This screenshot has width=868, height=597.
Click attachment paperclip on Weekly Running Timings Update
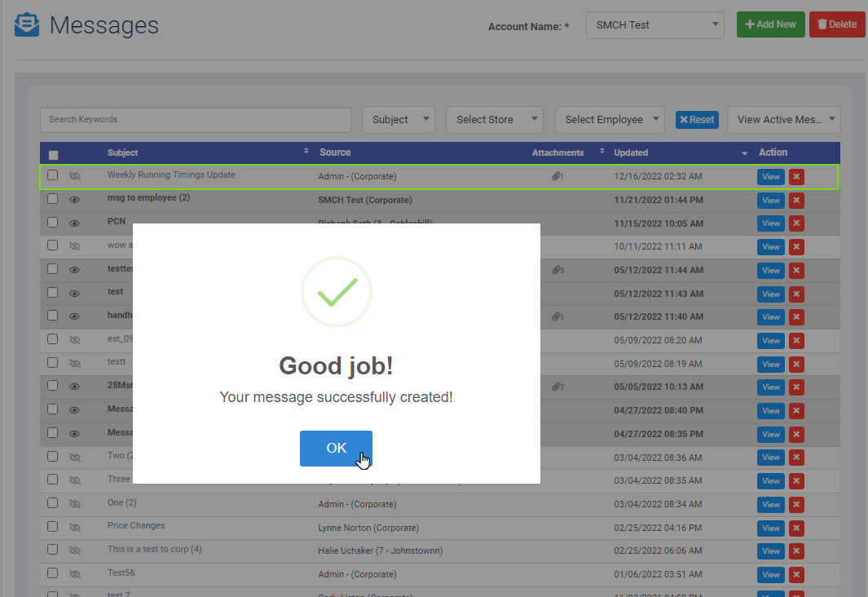(557, 176)
